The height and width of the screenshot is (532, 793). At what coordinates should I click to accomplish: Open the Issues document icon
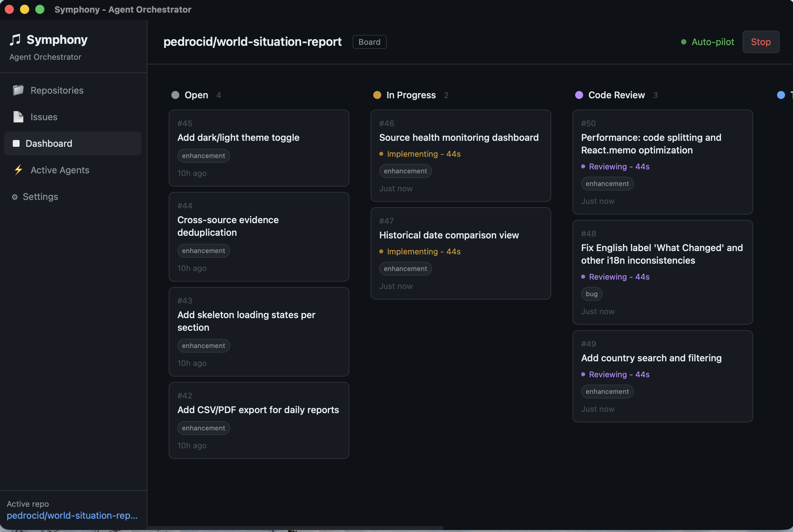tap(18, 117)
